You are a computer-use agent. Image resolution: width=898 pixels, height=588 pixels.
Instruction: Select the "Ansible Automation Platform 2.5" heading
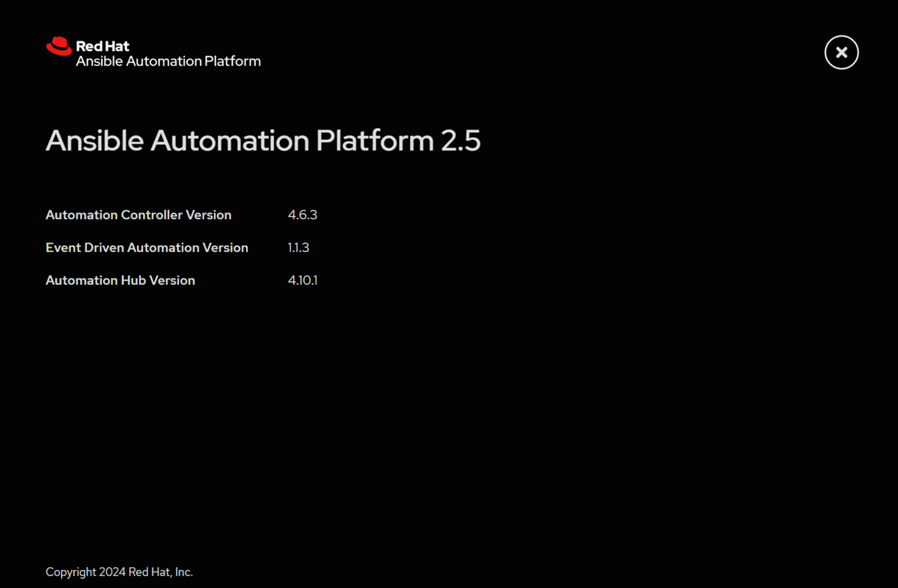pyautogui.click(x=263, y=141)
